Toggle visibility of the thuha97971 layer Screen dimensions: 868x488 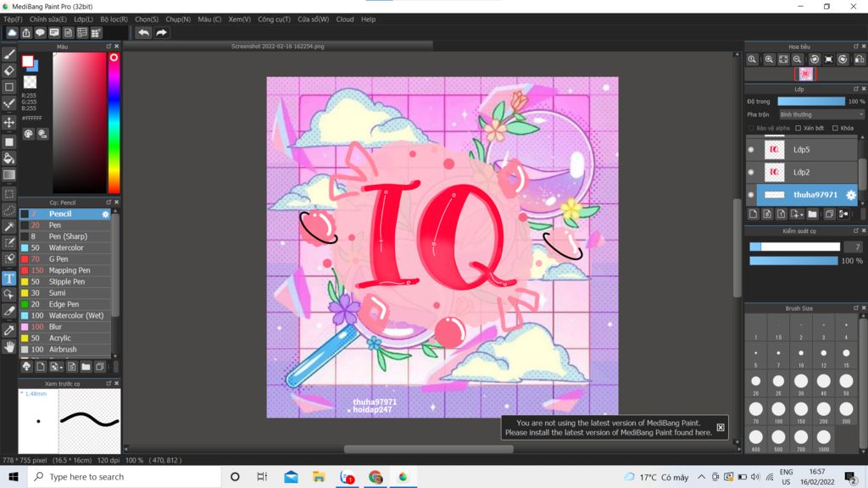[x=751, y=195]
